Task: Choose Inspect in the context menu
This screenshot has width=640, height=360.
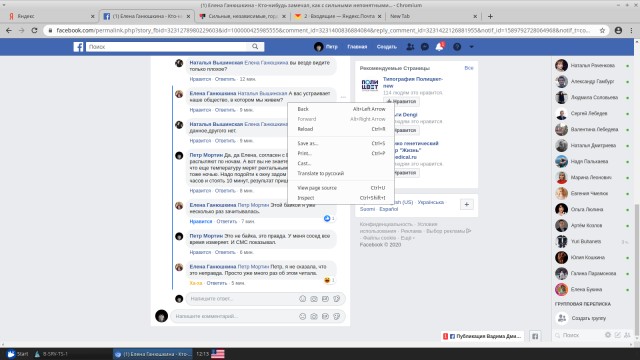Action: coord(341,198)
